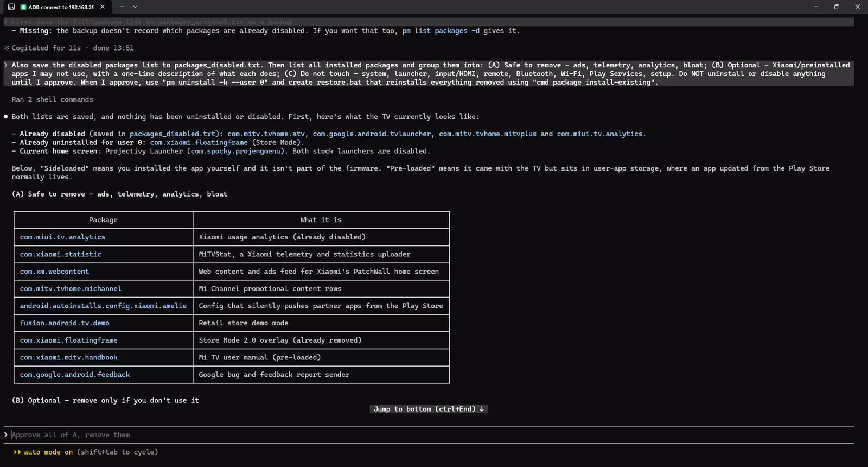Screen dimensions: 868x467
Task: Click the terminal window icon in title bar
Action: 11,7
